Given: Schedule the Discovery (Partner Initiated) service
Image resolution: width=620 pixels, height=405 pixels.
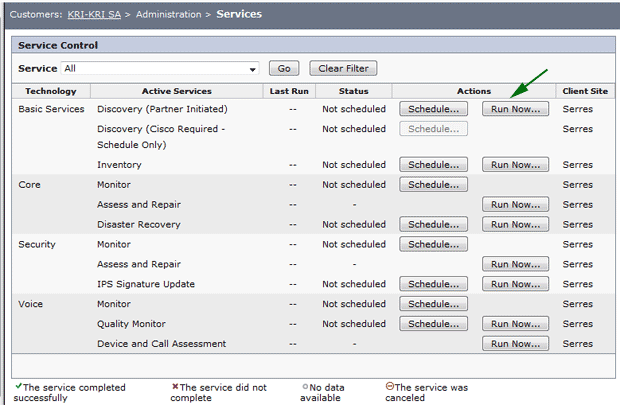Looking at the screenshot, I should tap(433, 109).
